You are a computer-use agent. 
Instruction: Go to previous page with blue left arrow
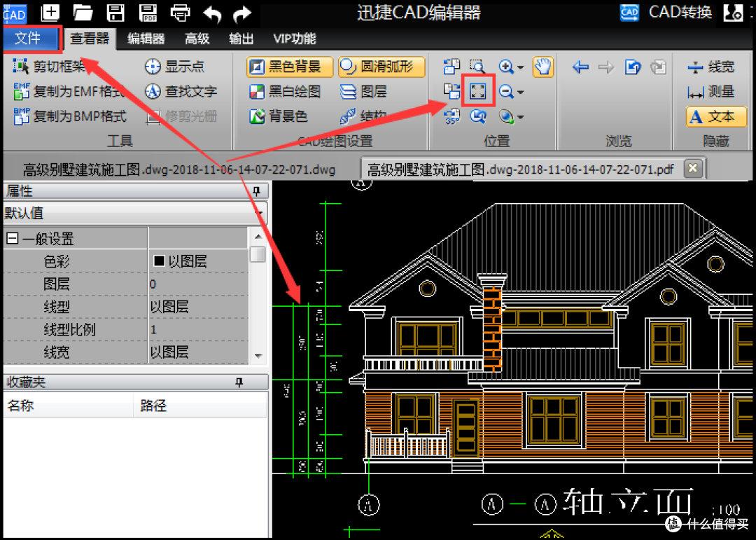click(x=580, y=67)
